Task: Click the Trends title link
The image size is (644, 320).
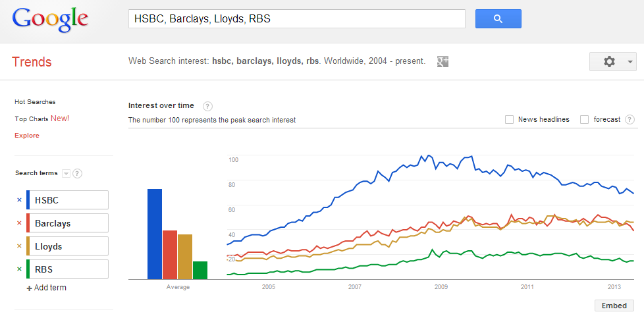Action: coord(32,62)
